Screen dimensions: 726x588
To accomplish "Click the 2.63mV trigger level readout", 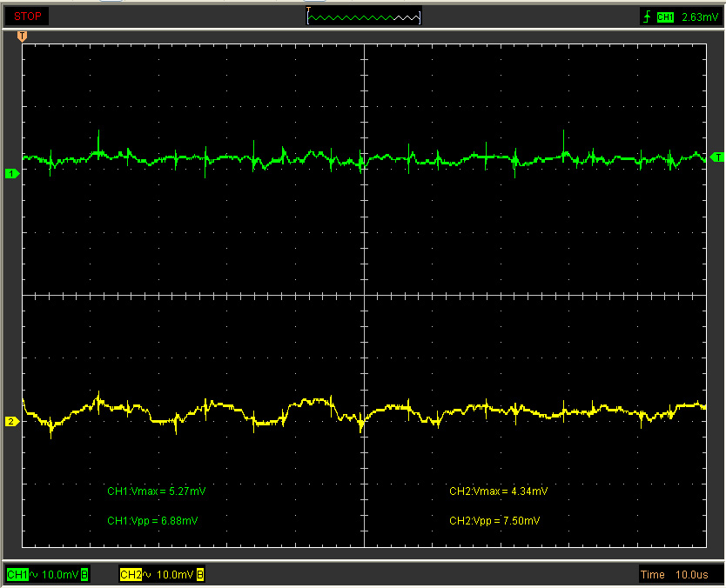I will (x=700, y=17).
